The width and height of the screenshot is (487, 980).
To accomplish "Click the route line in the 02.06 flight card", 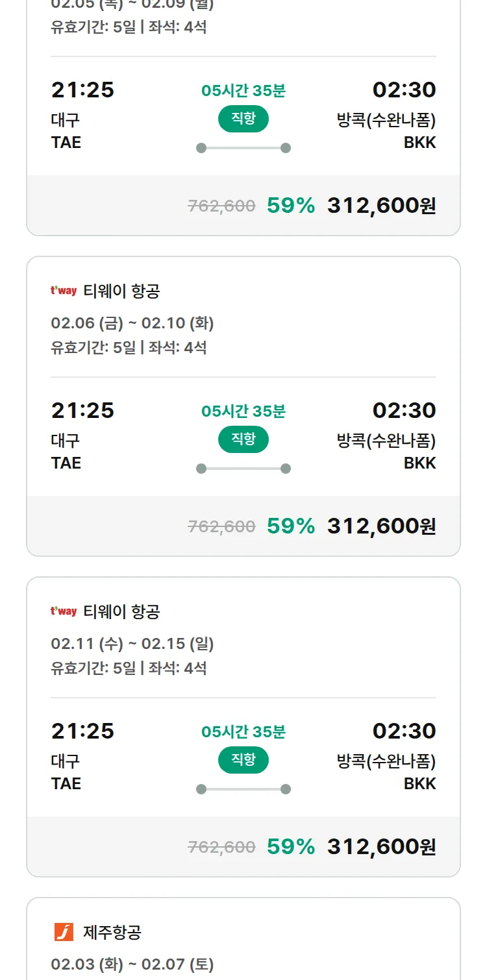I will coord(243,469).
